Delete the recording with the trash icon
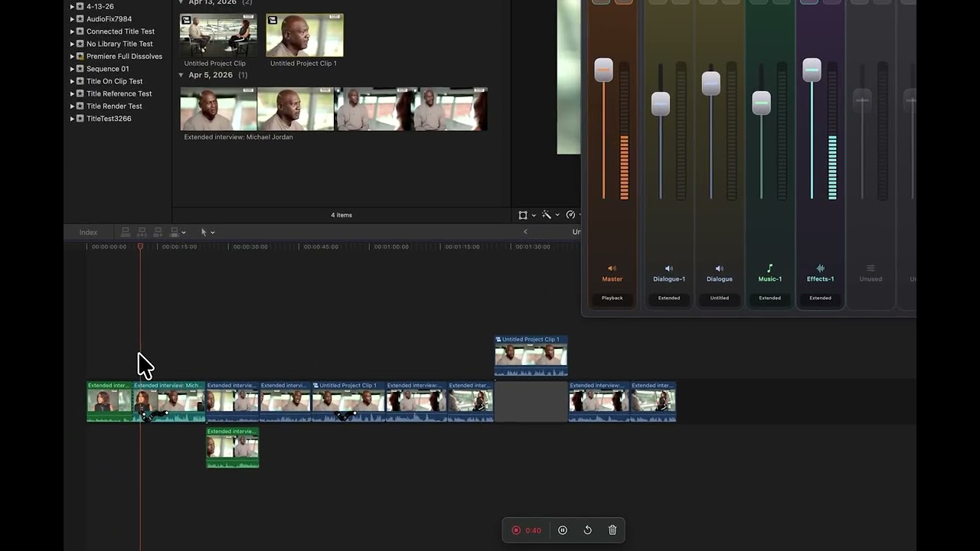This screenshot has width=980, height=551. pyautogui.click(x=612, y=530)
